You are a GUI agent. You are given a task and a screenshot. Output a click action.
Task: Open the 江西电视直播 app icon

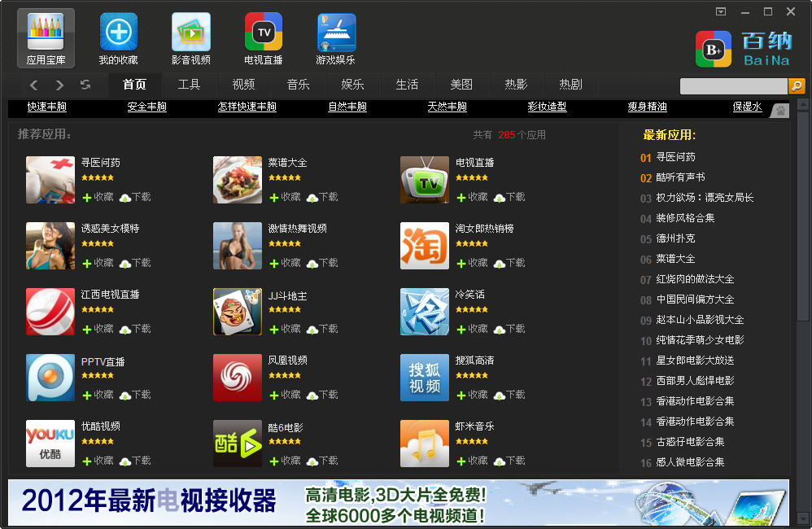coord(50,312)
